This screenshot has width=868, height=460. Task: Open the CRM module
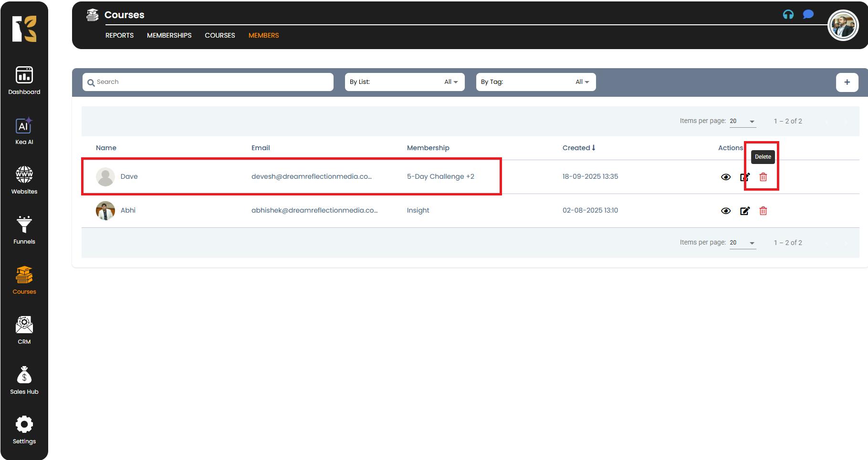click(x=24, y=330)
